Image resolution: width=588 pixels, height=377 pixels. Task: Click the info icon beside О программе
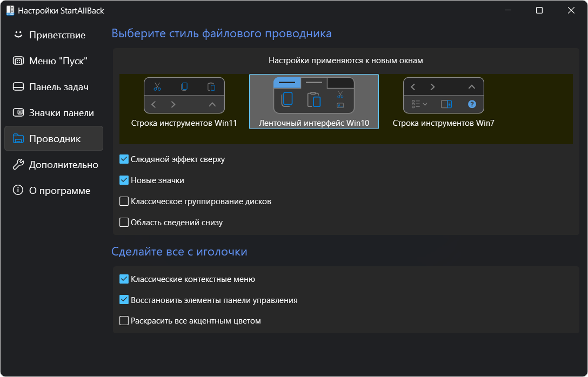[x=18, y=190]
